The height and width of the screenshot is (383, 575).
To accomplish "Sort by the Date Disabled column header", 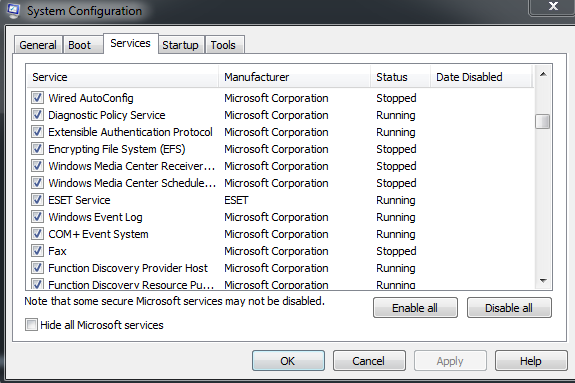I will pos(481,77).
